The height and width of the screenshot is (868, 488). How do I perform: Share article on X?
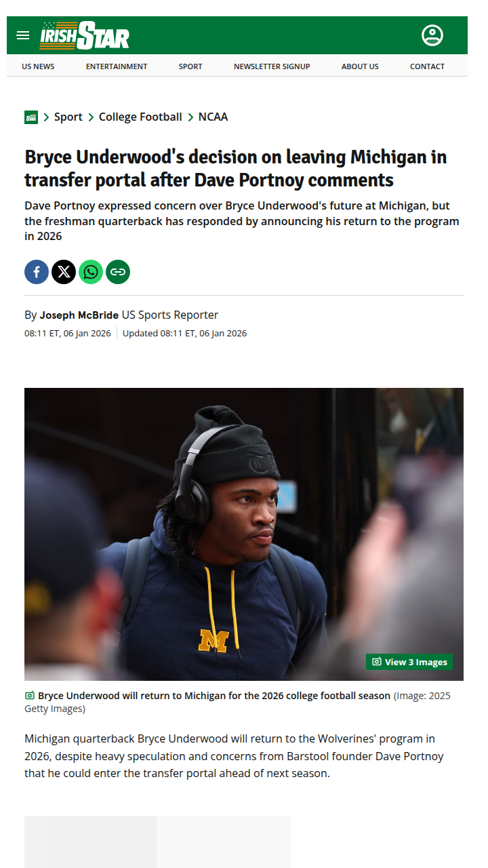click(64, 272)
